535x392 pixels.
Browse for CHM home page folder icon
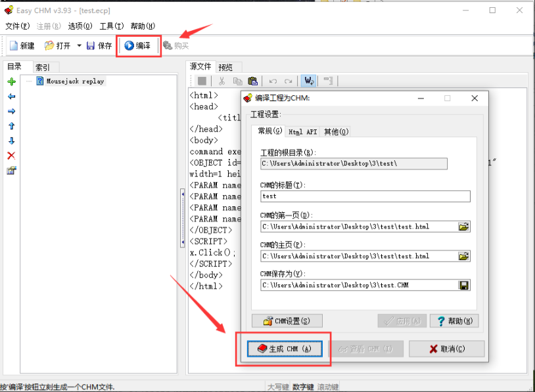tap(464, 256)
